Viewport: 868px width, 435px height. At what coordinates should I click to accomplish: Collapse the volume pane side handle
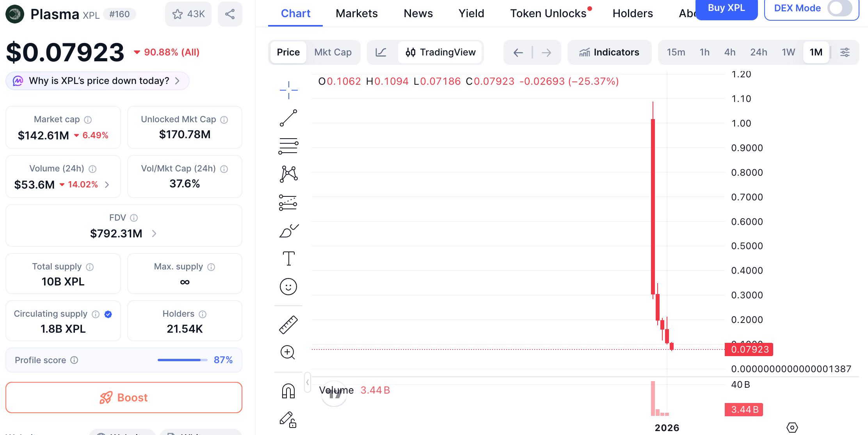[308, 382]
